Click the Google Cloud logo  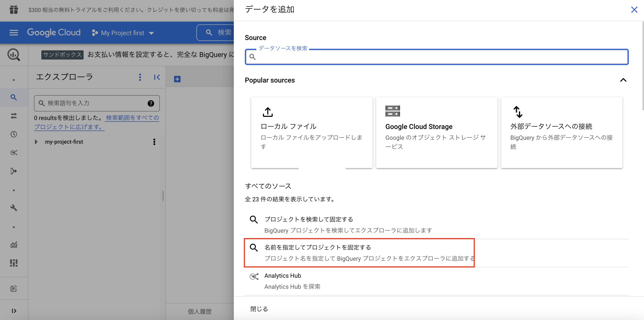(54, 32)
